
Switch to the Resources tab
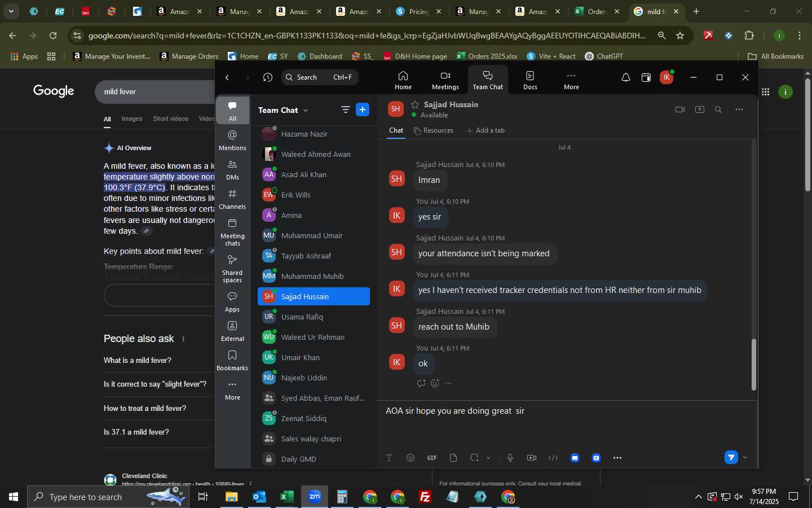433,130
